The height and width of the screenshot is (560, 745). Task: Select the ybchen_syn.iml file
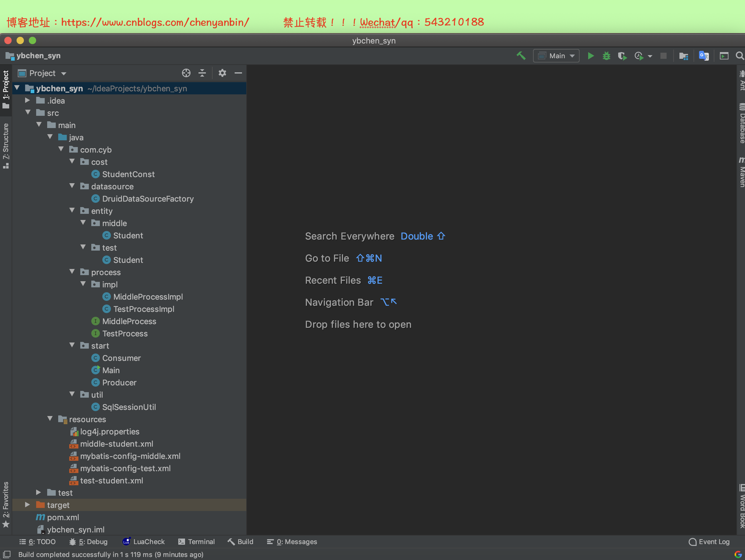[x=70, y=529]
